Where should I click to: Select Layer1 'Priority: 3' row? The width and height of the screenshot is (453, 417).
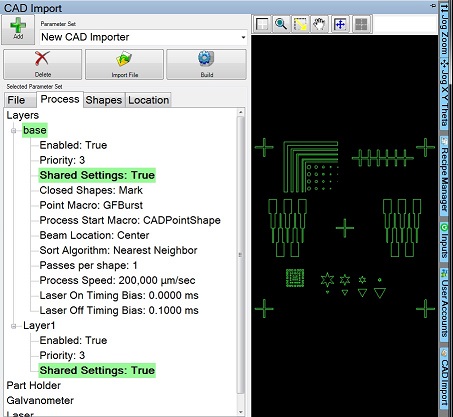62,355
